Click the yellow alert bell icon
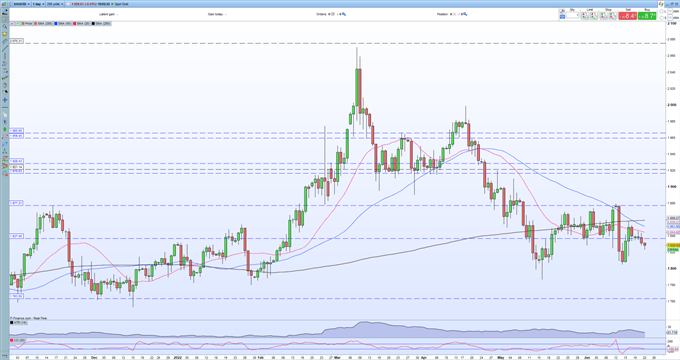 click(5, 34)
